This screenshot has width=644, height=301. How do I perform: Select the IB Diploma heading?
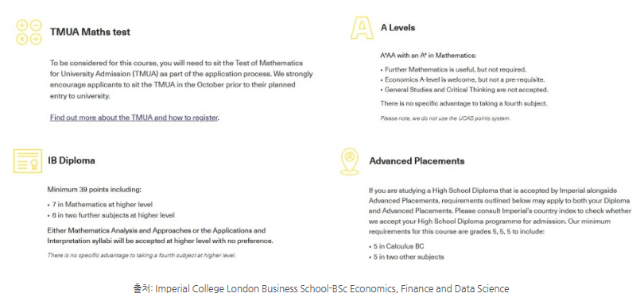(72, 160)
